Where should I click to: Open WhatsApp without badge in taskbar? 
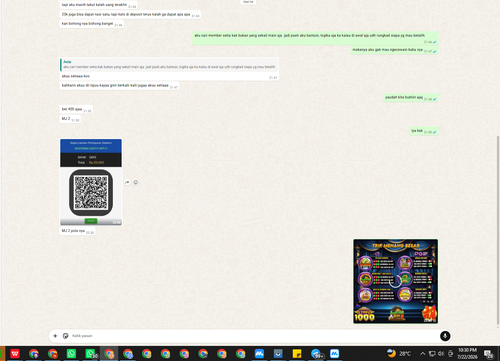[71, 353]
